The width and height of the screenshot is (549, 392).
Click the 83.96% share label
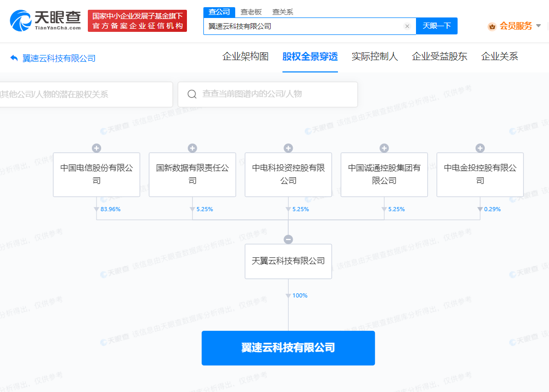(110, 209)
